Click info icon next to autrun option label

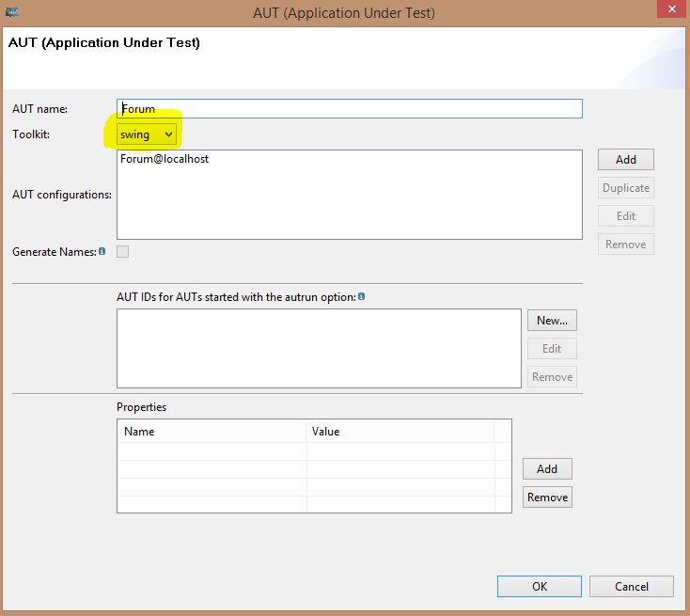(361, 296)
